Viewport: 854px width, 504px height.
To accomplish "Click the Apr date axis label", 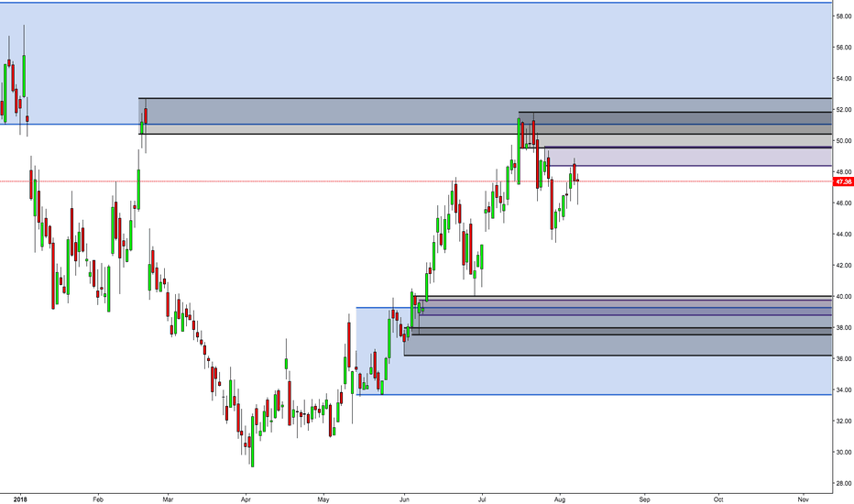I will point(246,499).
